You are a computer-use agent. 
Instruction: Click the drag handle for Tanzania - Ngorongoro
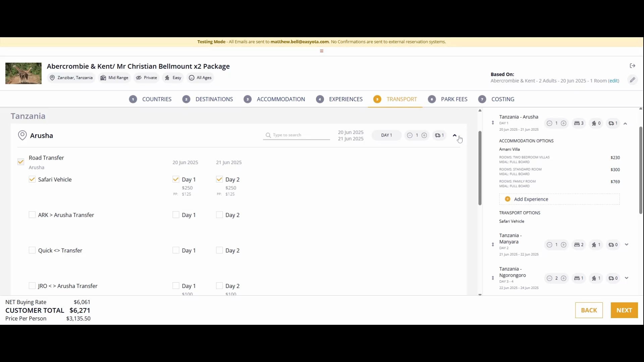click(x=493, y=278)
